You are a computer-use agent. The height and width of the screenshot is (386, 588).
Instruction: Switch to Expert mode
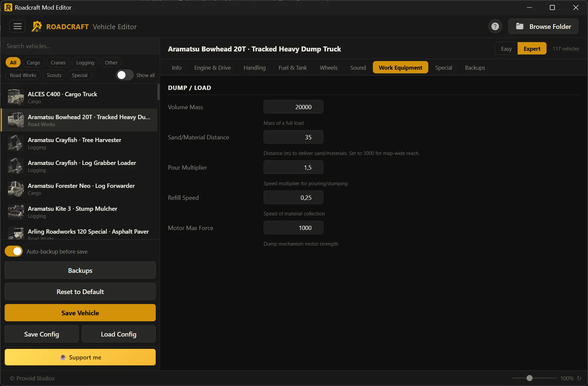pyautogui.click(x=532, y=48)
